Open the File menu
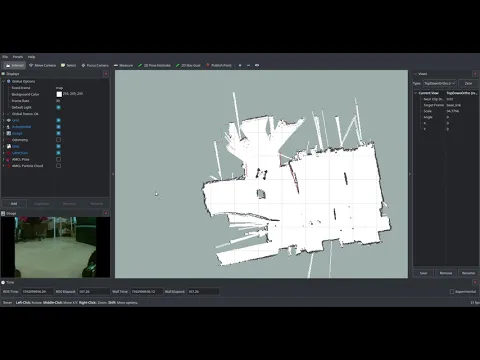Viewport: 480px width, 360px height. click(5, 57)
